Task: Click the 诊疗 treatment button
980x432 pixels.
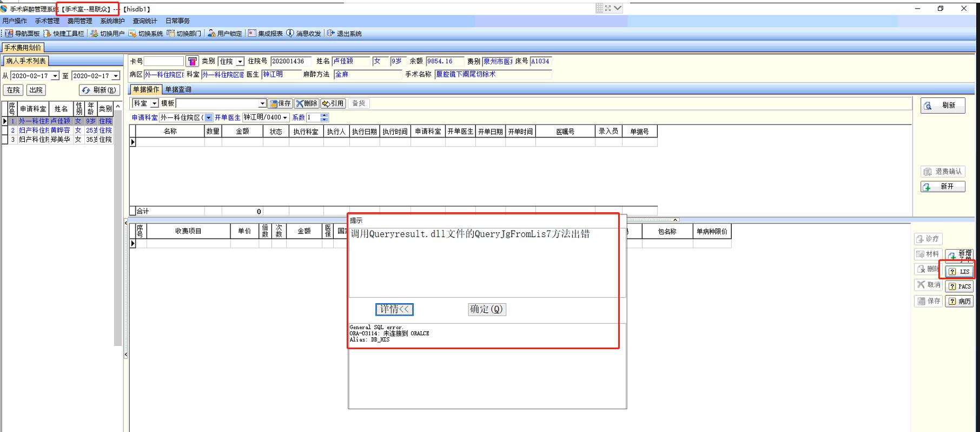Action: [x=928, y=239]
